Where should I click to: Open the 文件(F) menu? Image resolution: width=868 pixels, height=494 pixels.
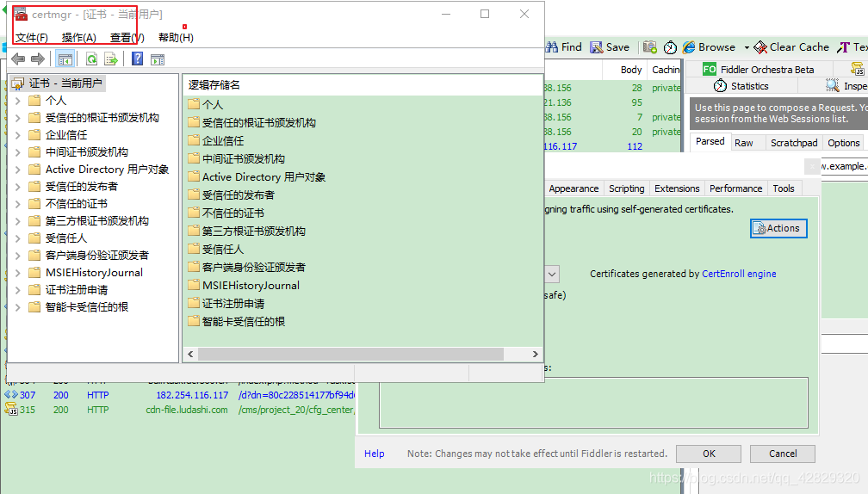(x=32, y=38)
